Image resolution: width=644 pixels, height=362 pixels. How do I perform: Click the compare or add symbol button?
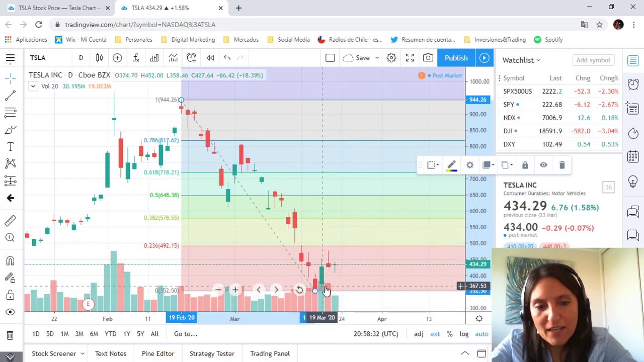(x=117, y=58)
